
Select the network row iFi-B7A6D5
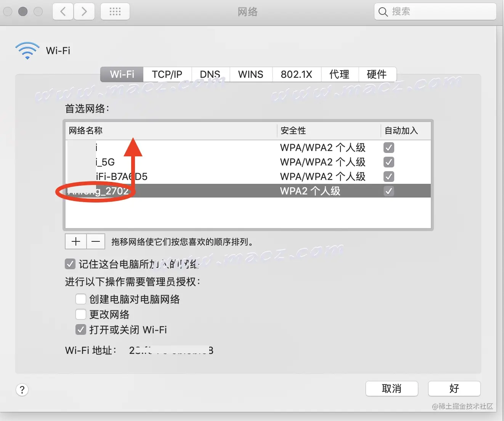tap(248, 177)
